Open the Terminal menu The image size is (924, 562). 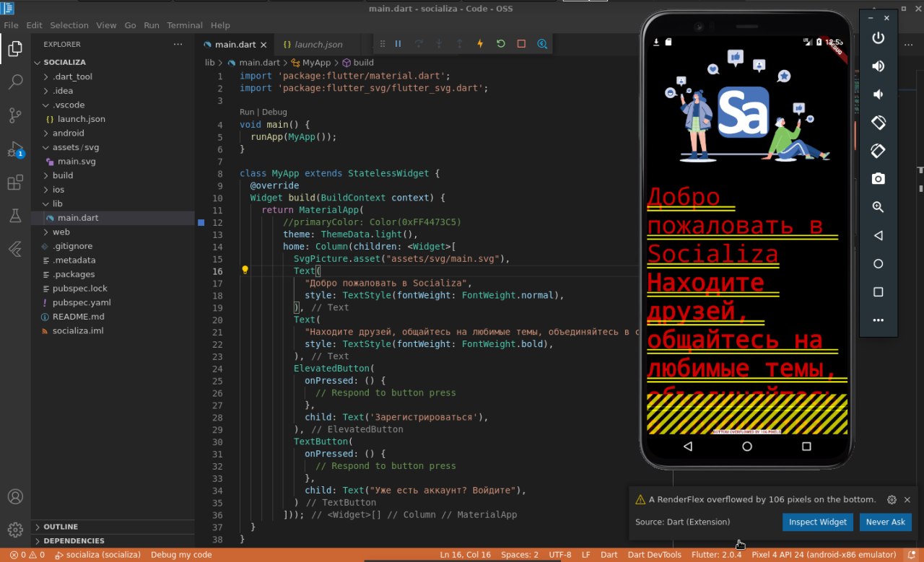coord(185,25)
